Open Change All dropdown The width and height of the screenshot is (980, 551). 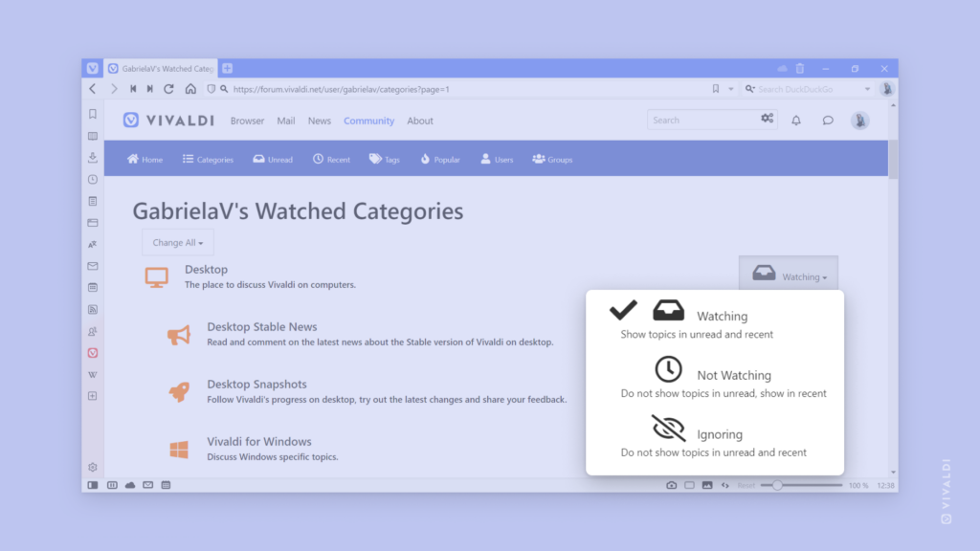click(x=177, y=242)
